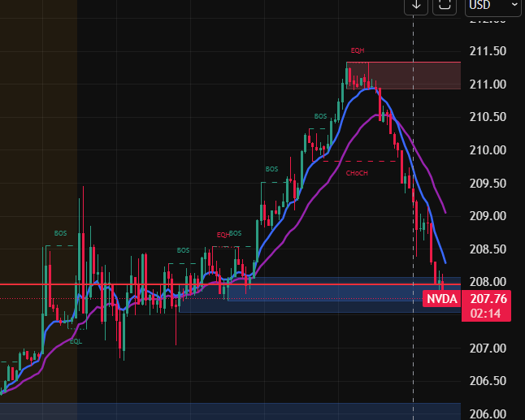Screen dimensions: 525x420
Task: Click the 211.00 price axis label
Action: [488, 84]
